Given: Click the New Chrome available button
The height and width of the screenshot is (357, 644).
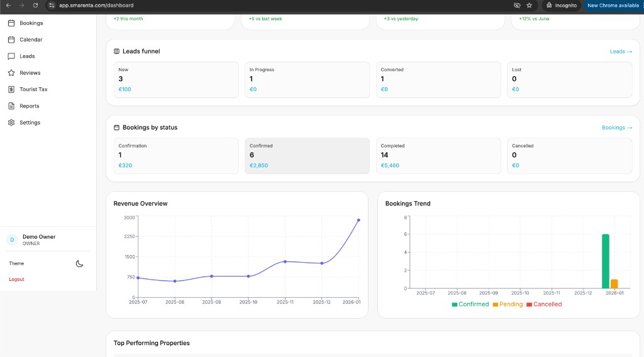Looking at the screenshot, I should click(613, 5).
